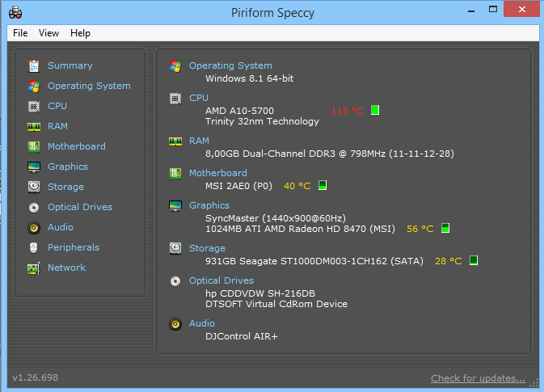This screenshot has width=544, height=392.
Task: Click the Operating System heading in summary panel
Action: coord(230,65)
